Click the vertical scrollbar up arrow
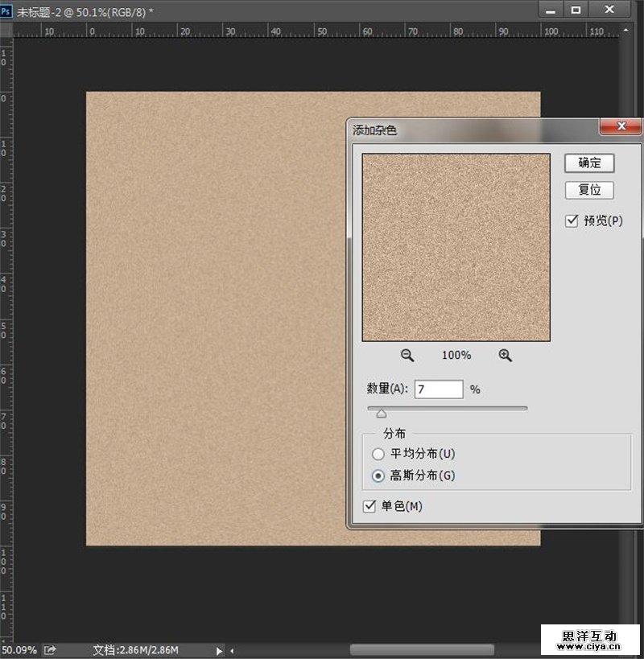 [628, 30]
